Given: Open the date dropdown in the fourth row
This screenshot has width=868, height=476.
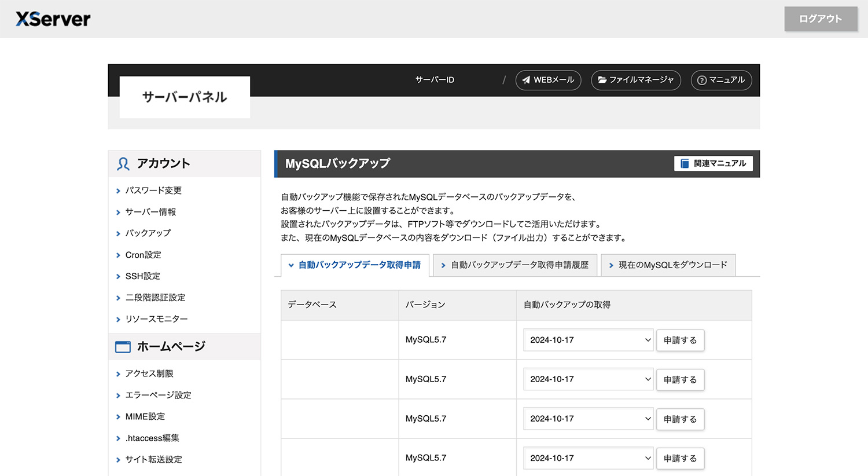Looking at the screenshot, I should pos(588,459).
